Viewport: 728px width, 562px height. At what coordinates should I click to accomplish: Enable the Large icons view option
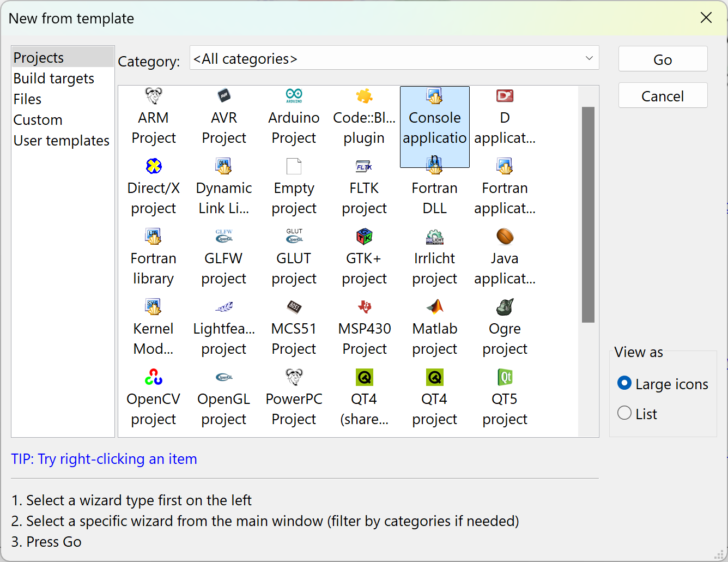click(x=624, y=383)
